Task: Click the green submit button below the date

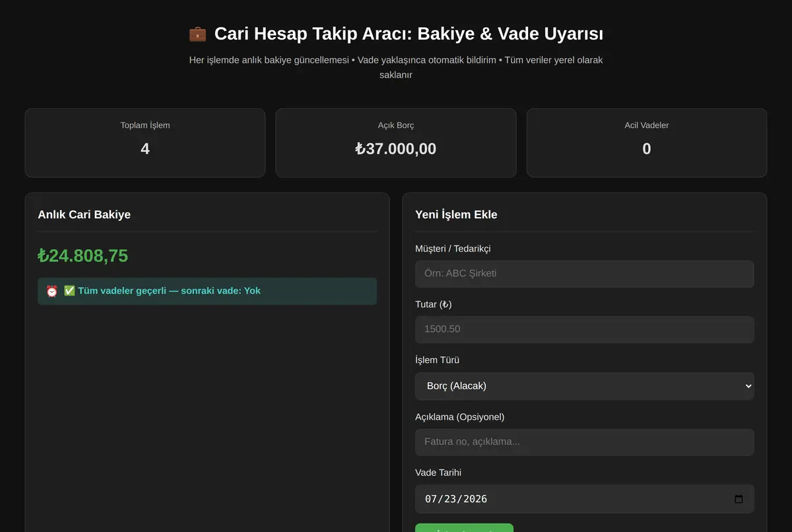Action: point(464,528)
